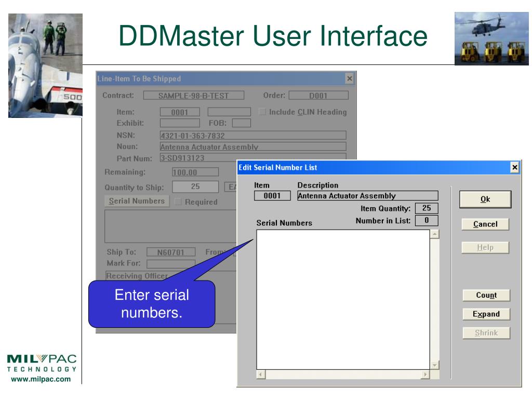Click the Serial Numbers button in Line-Item window
This screenshot has height=399, width=532.
137,201
